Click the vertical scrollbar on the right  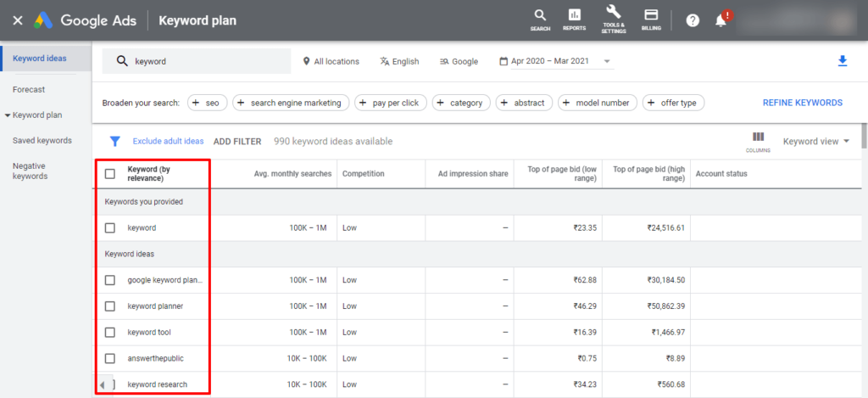(864, 136)
